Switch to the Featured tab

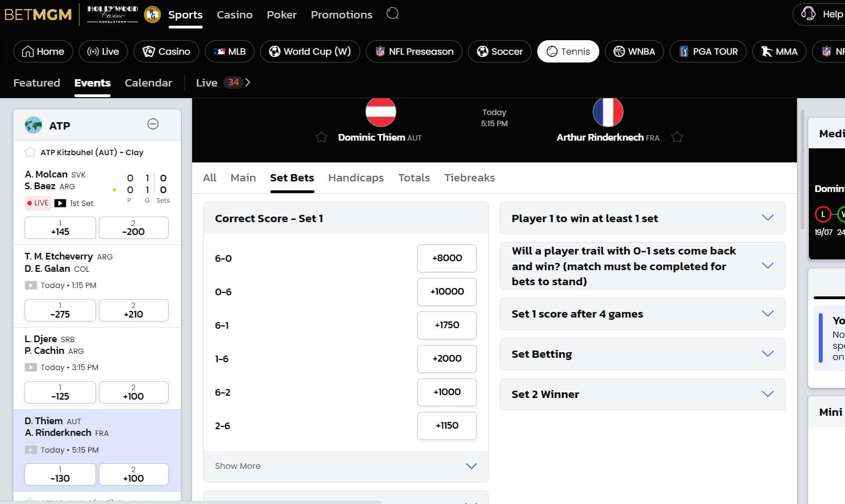click(36, 83)
